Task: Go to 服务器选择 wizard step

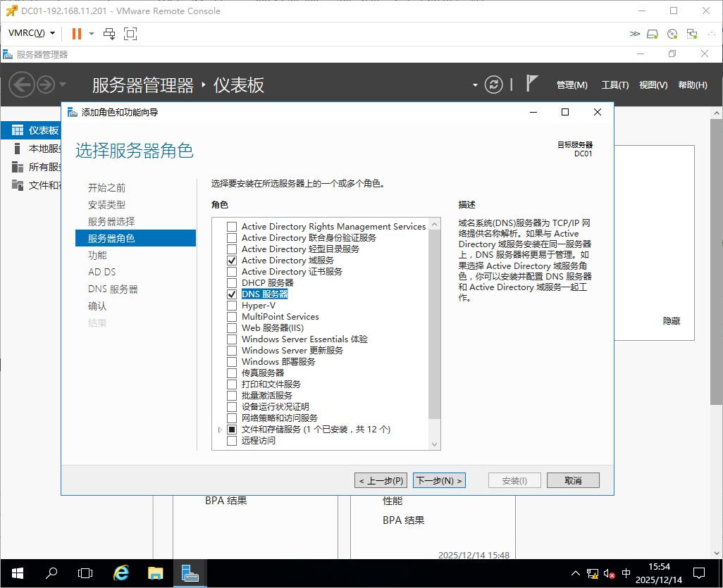Action: click(111, 222)
